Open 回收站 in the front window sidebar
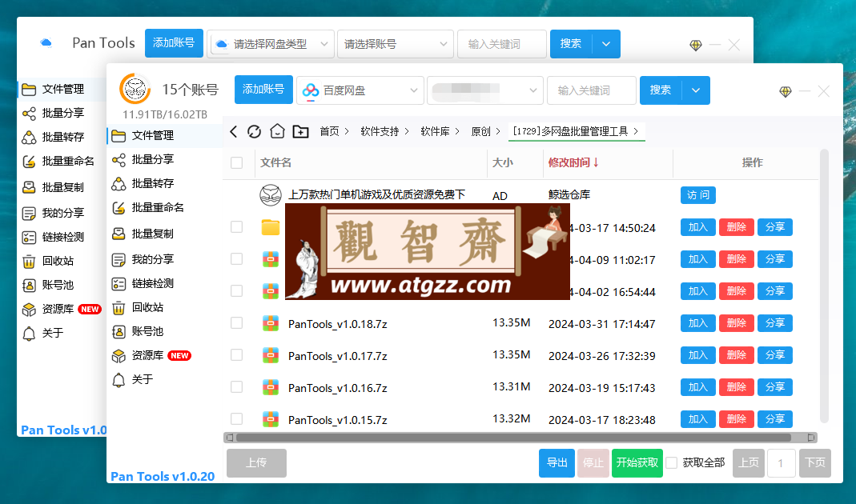 (x=147, y=307)
